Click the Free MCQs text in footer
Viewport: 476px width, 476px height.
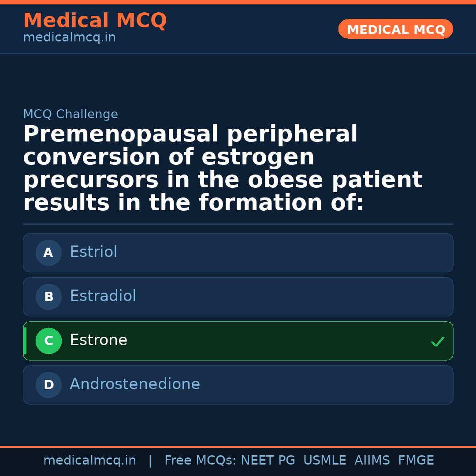pos(200,461)
